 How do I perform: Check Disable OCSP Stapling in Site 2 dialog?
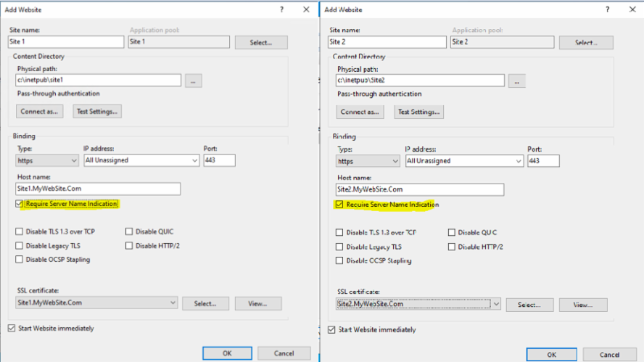pyautogui.click(x=339, y=260)
